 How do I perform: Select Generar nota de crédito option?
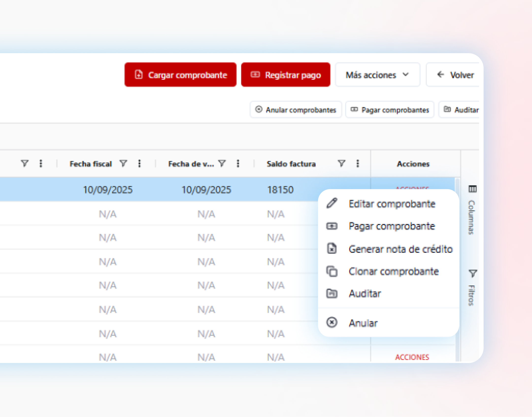pyautogui.click(x=400, y=249)
